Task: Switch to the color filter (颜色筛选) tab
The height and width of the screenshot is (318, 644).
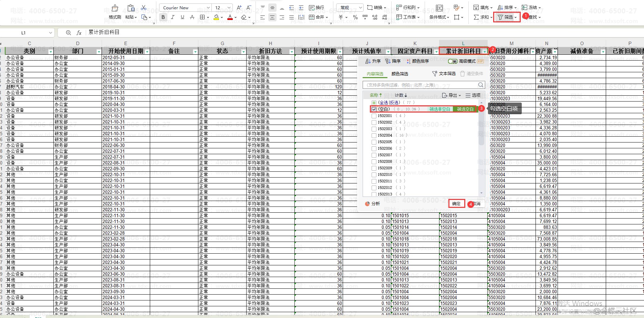Action: tap(399, 74)
